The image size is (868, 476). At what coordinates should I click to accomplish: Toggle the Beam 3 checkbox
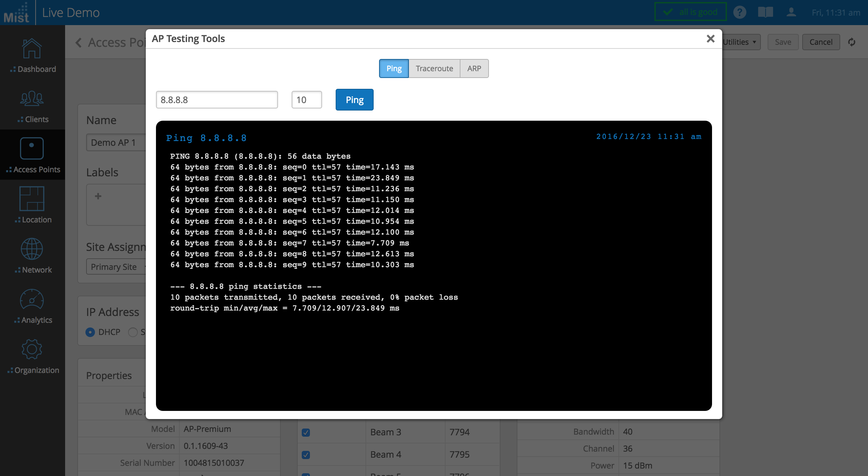click(x=306, y=432)
